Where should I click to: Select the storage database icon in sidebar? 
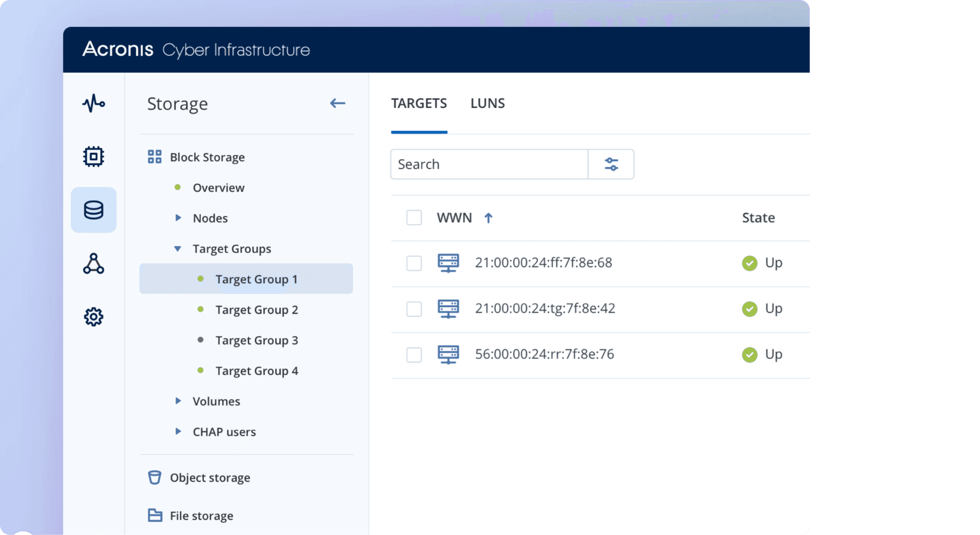click(x=94, y=210)
